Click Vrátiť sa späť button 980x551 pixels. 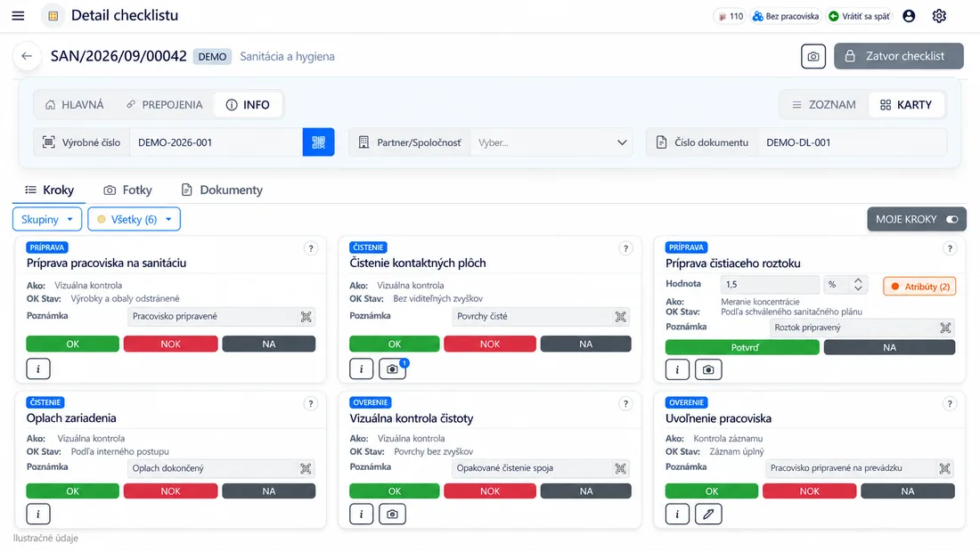(x=860, y=16)
